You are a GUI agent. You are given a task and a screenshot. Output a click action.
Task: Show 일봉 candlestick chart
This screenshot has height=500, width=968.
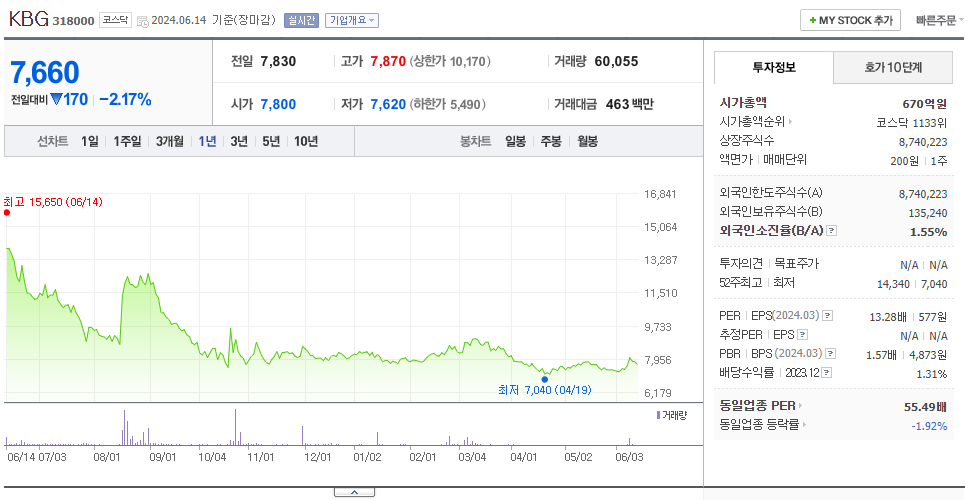515,141
